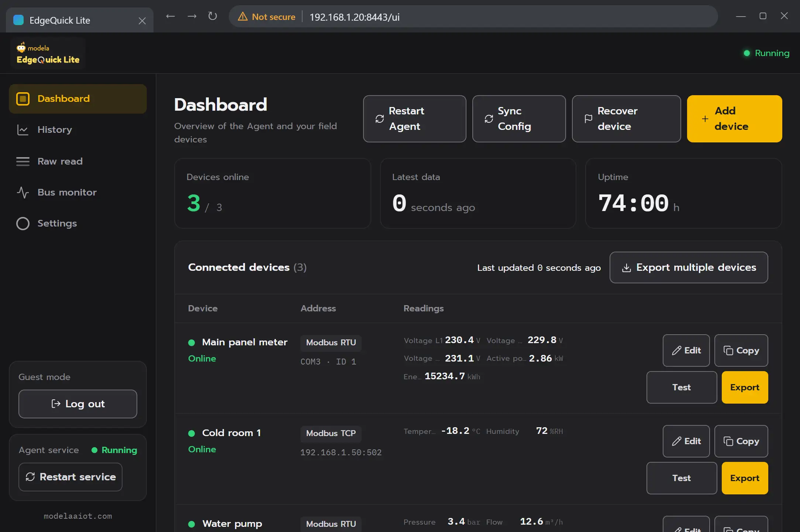Click the yellow Add device button
The height and width of the screenshot is (532, 800).
(734, 119)
